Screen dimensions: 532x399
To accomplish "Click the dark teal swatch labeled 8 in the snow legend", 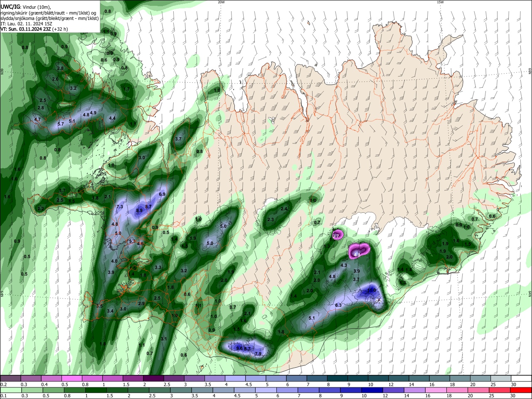I will [337, 378].
